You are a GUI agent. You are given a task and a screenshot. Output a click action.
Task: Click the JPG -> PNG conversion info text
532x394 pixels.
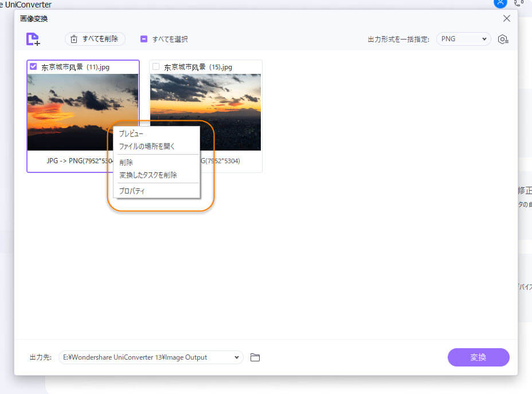(79, 161)
